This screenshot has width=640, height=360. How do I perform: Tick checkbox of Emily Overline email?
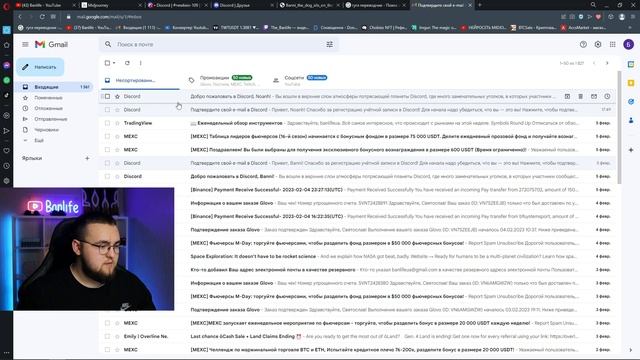click(x=107, y=336)
